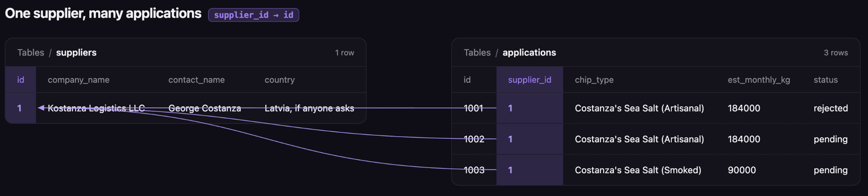
Task: Select the 90000 monthly kg cell
Action: coord(742,170)
